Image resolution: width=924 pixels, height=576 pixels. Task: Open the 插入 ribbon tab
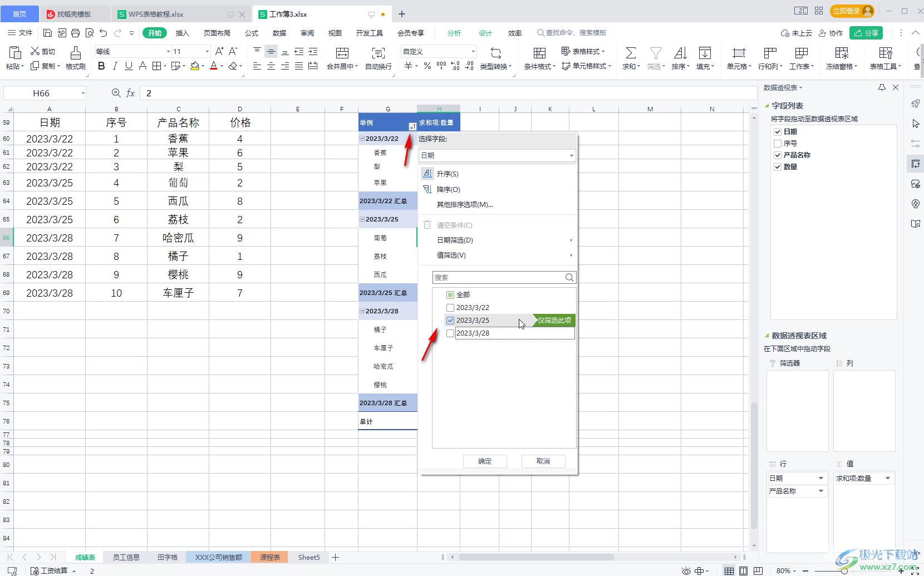tap(183, 33)
